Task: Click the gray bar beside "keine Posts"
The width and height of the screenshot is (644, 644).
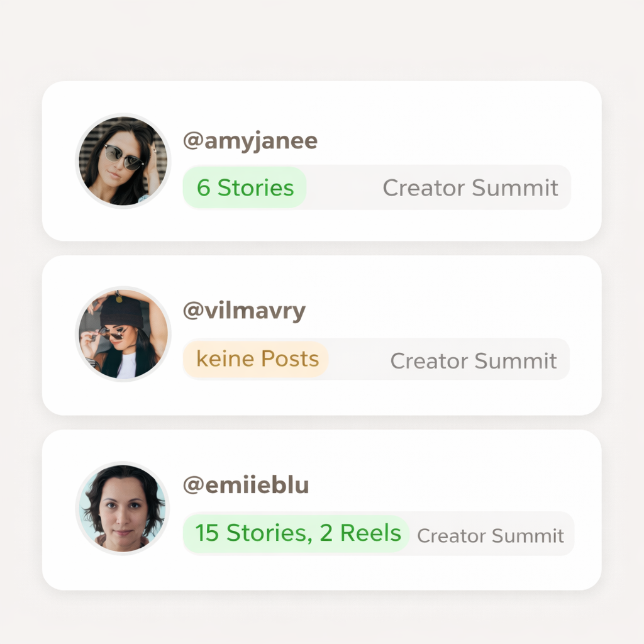Action: [358, 360]
